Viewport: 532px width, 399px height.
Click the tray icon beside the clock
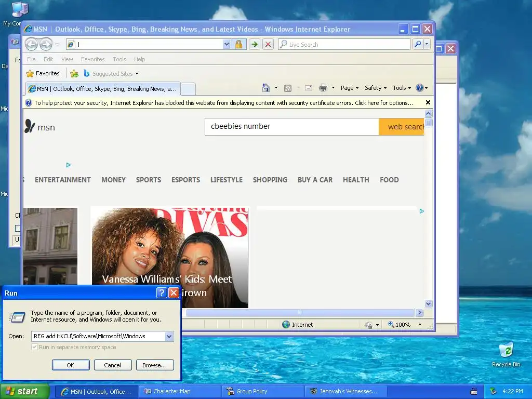(494, 391)
